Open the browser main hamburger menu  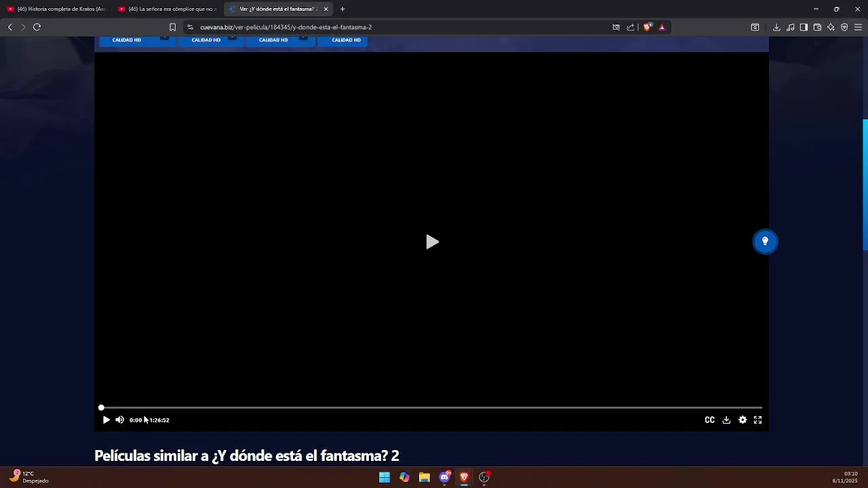point(858,27)
